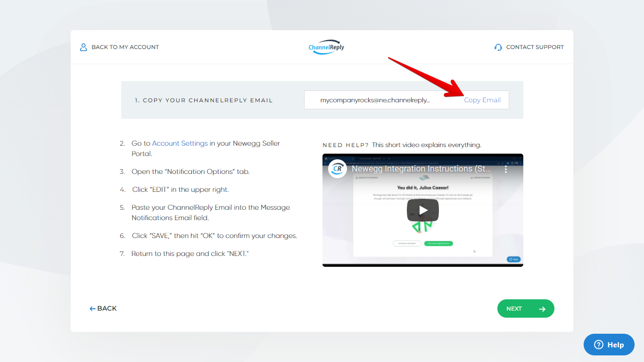
Task: Open the Account Settings link
Action: coord(180,143)
